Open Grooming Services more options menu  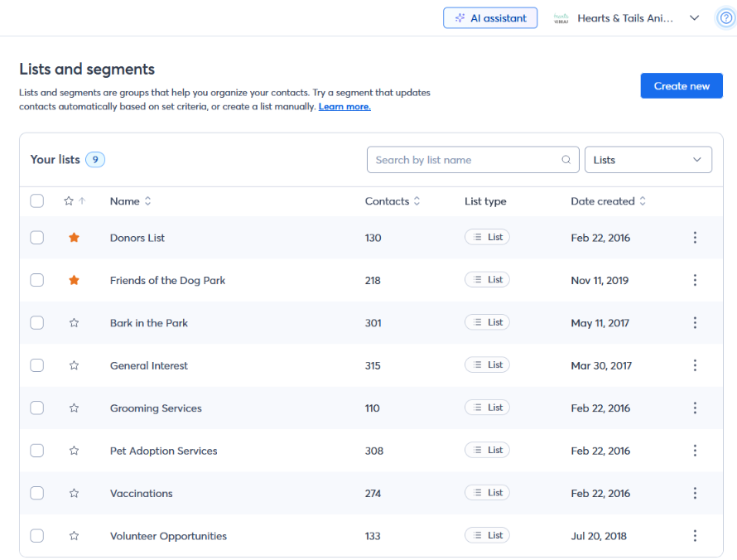click(695, 408)
